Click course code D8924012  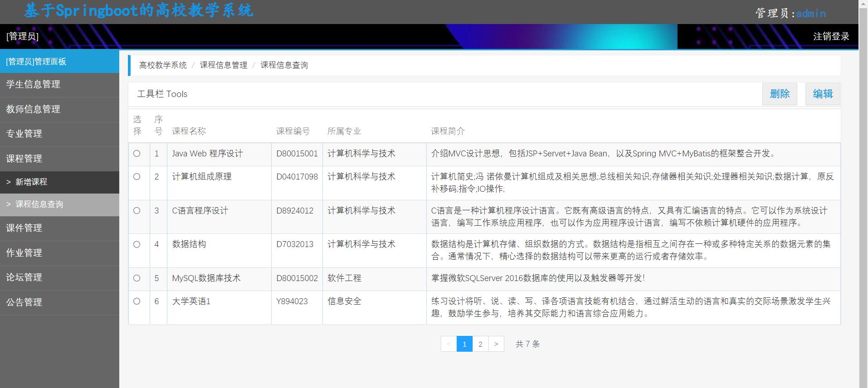[295, 211]
